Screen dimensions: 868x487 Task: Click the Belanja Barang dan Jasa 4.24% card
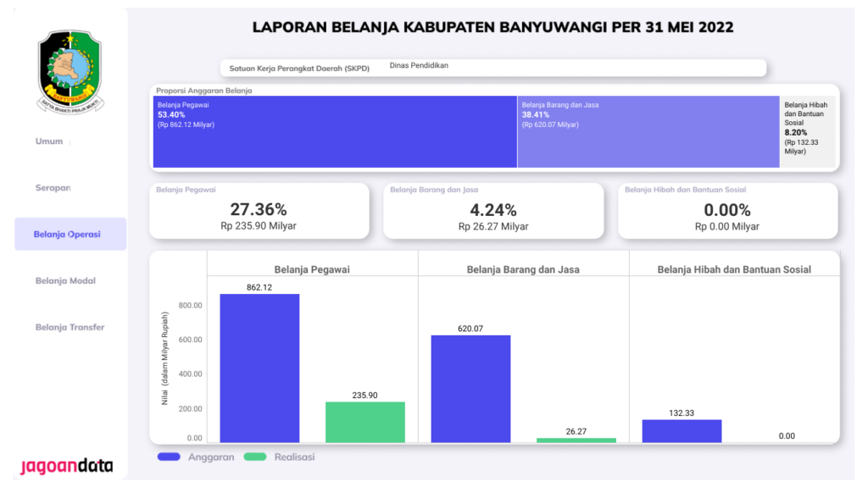pyautogui.click(x=493, y=211)
